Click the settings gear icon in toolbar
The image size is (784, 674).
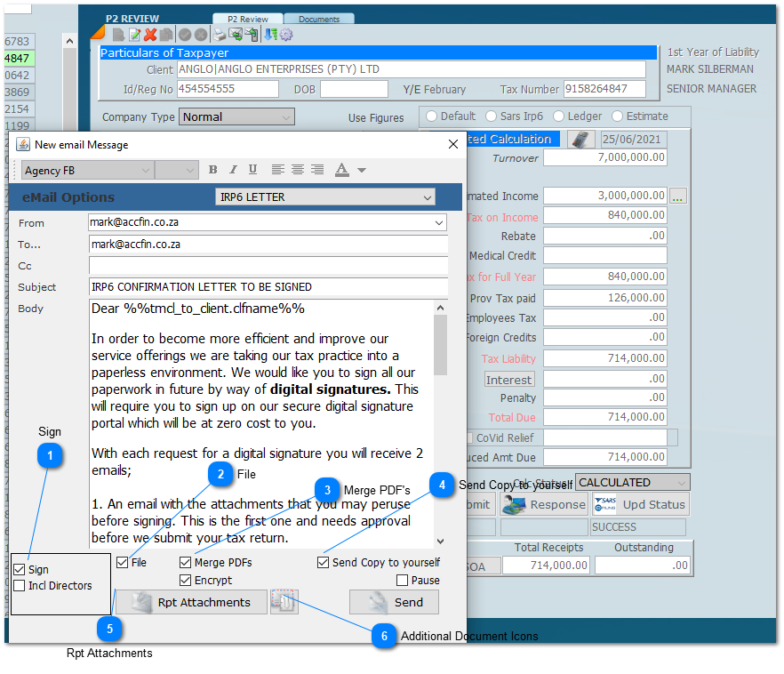click(x=286, y=35)
